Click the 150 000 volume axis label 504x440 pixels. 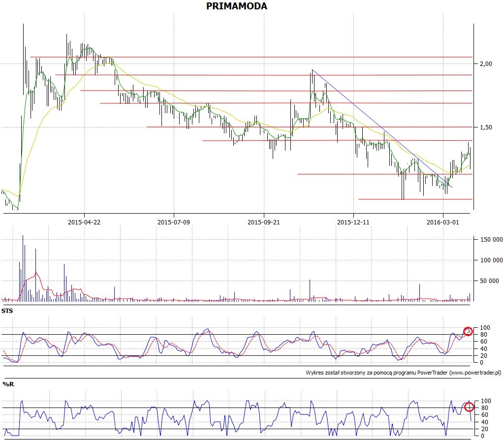492,240
